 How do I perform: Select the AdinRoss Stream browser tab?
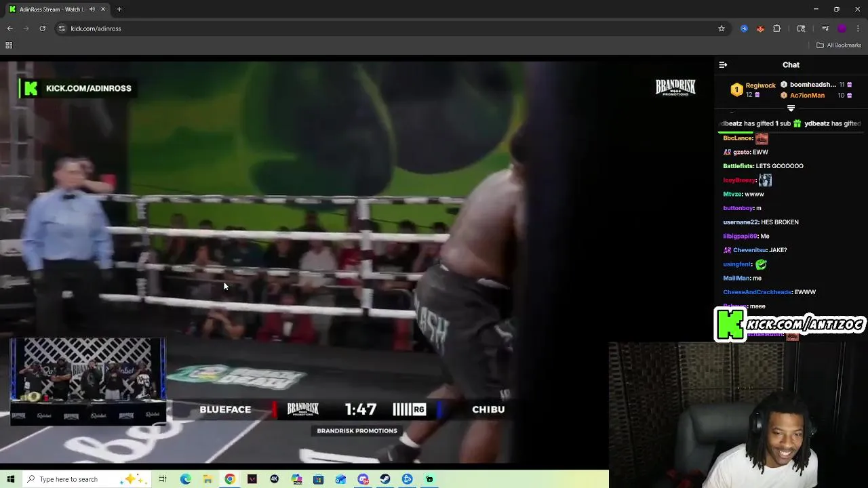[x=56, y=9]
